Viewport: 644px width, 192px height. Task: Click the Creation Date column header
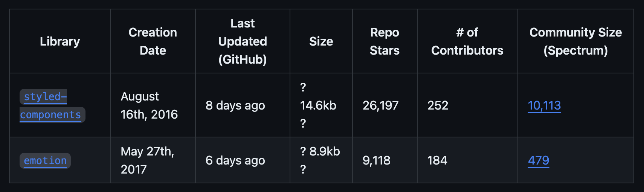153,41
